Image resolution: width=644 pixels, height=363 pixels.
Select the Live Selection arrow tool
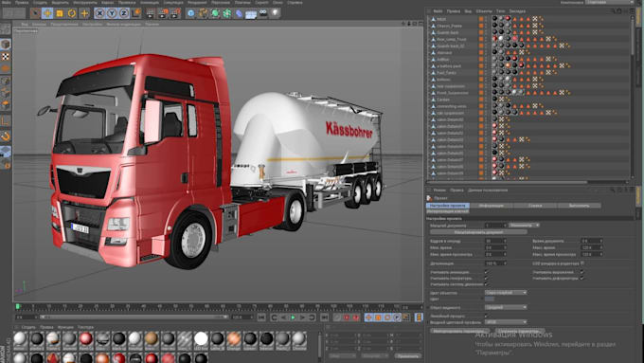[35, 13]
